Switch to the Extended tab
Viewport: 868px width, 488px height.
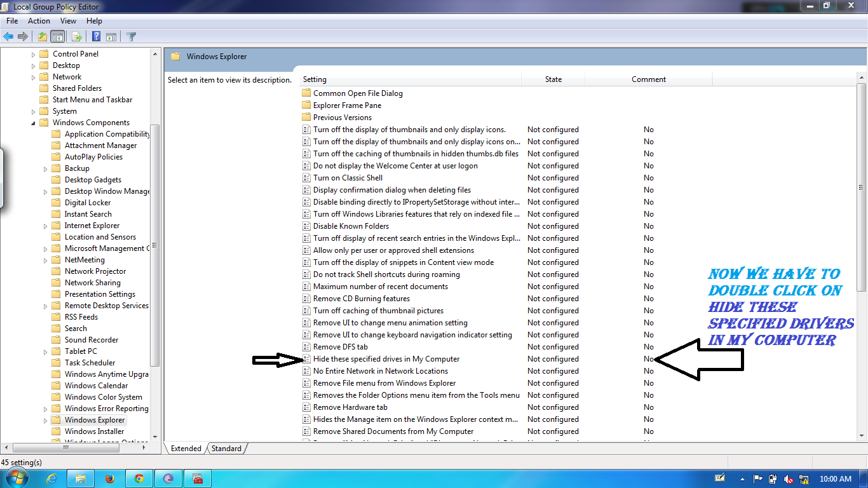point(186,449)
